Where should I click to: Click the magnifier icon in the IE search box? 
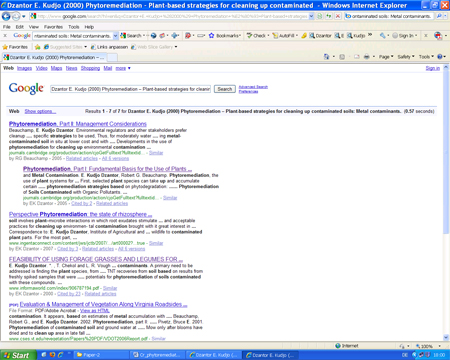(x=439, y=16)
